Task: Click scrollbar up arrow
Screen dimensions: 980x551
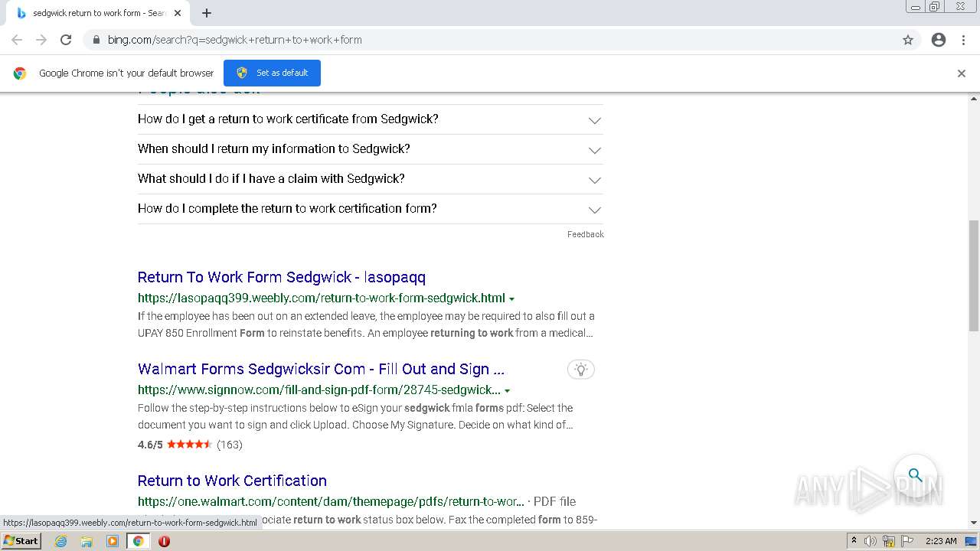Action: (974, 98)
